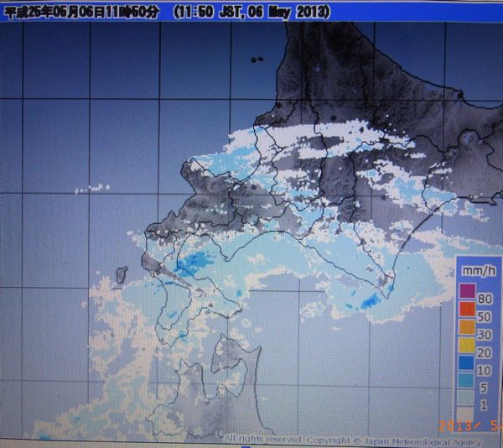Screen dimensions: 503x448
Task: Click the blue 10 mm/h legend swatch
Action: (x=467, y=362)
